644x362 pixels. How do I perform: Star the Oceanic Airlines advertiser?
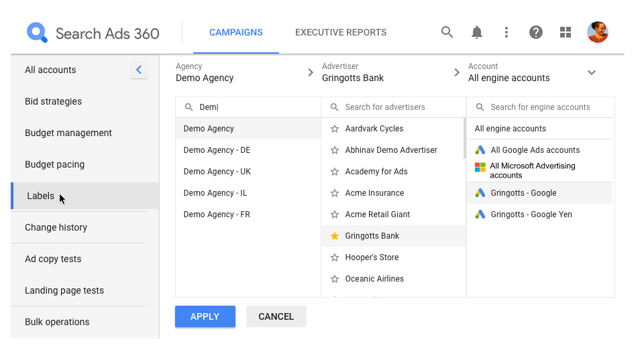(335, 279)
